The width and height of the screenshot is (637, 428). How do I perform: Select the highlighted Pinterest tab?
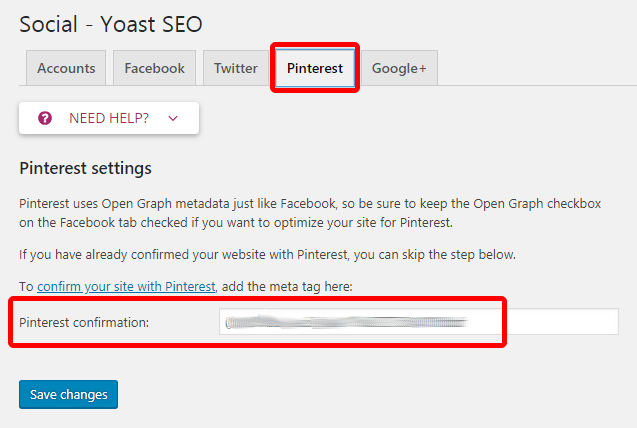[x=315, y=68]
